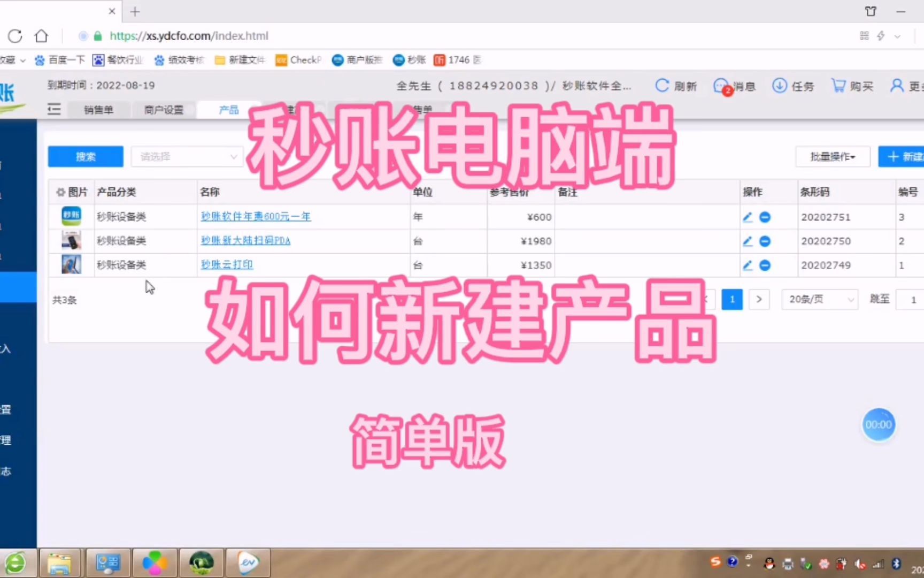924x578 pixels.
Task: Open the 购买 shopping cart icon
Action: [838, 86]
